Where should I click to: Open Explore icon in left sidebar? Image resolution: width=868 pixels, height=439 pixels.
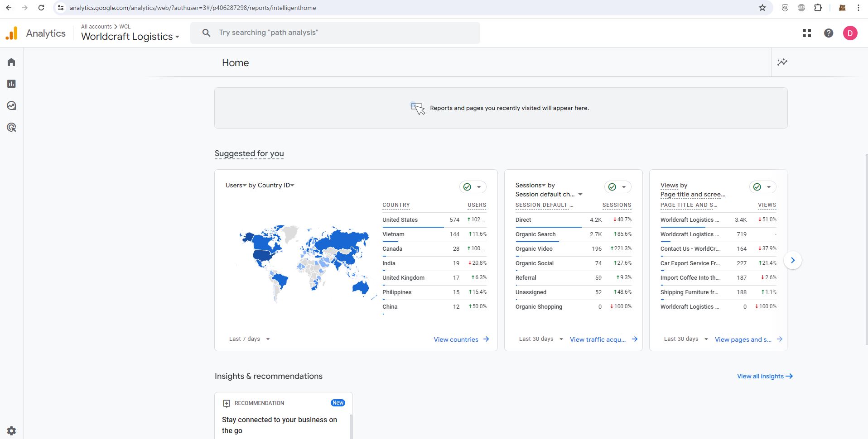(11, 105)
